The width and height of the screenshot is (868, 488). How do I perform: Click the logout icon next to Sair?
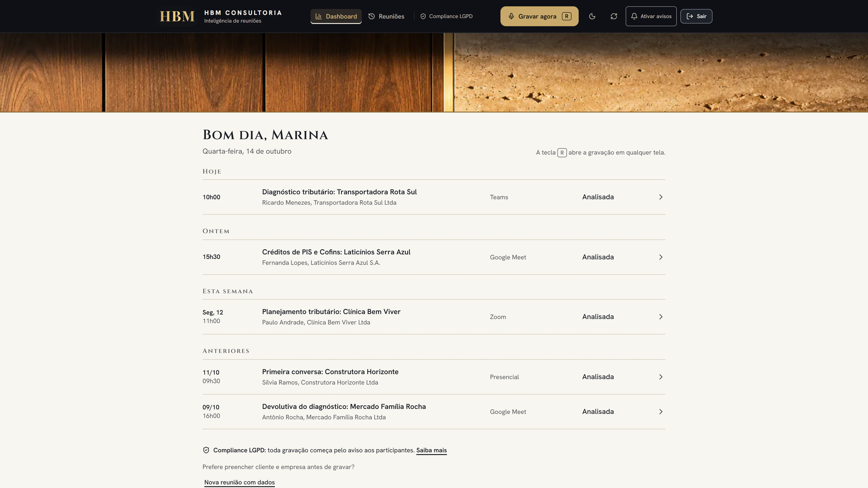690,16
